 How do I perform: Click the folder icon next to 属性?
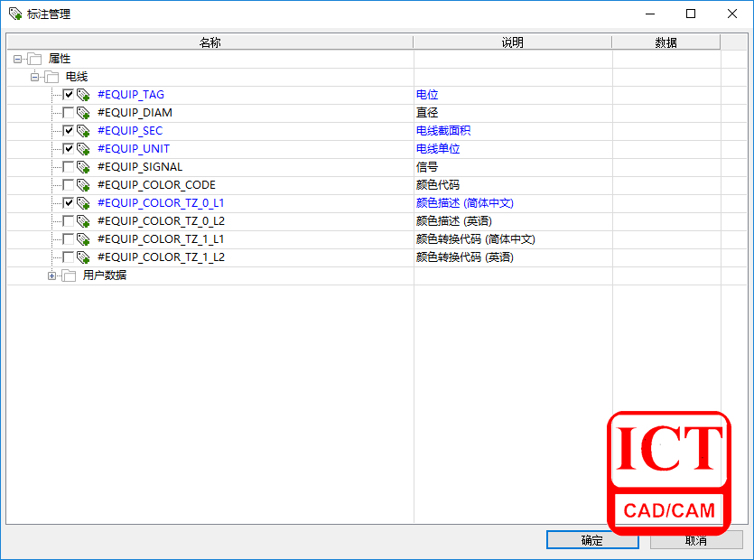click(35, 59)
